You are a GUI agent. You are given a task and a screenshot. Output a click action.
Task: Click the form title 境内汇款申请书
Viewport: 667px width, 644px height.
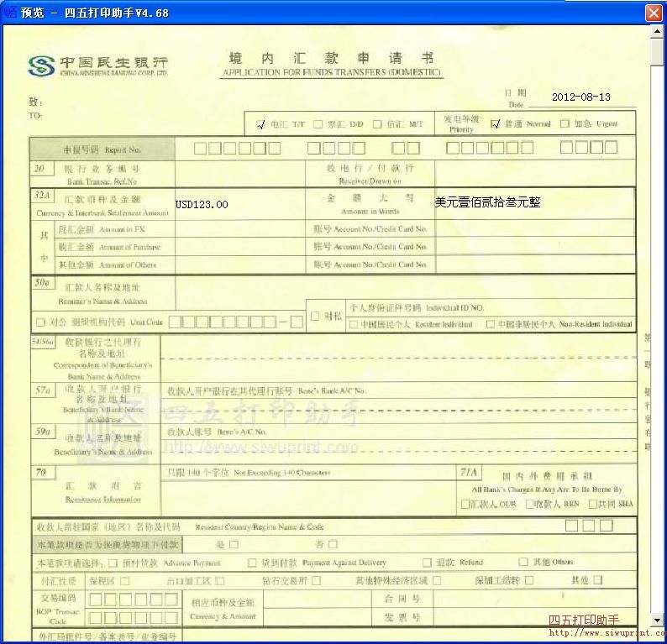pyautogui.click(x=331, y=58)
